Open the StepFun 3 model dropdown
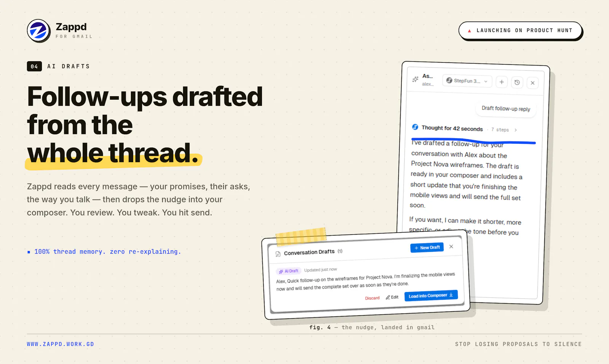 [x=467, y=81]
